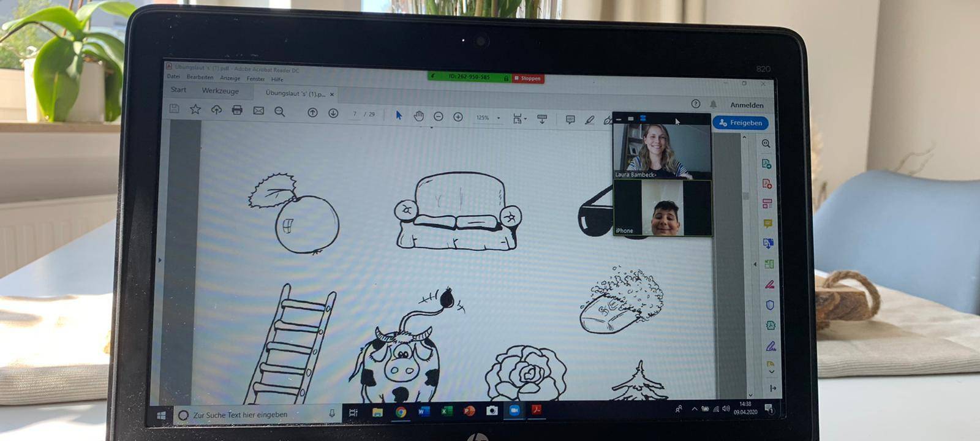Click the zoom in plus icon

[458, 117]
